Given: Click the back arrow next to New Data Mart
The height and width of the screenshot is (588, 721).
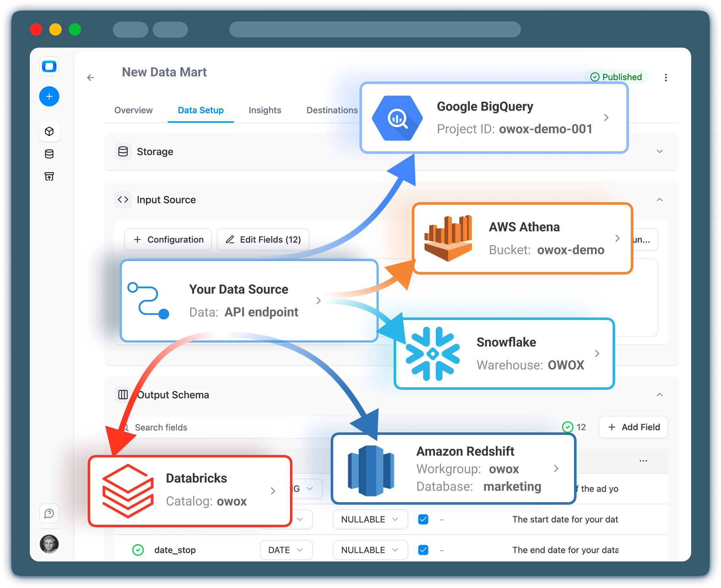Looking at the screenshot, I should 91,77.
